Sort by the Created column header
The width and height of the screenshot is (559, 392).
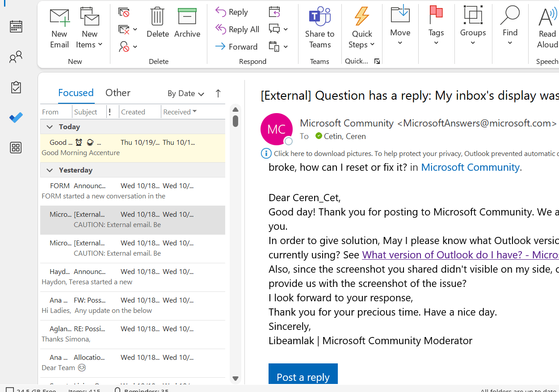(x=140, y=112)
